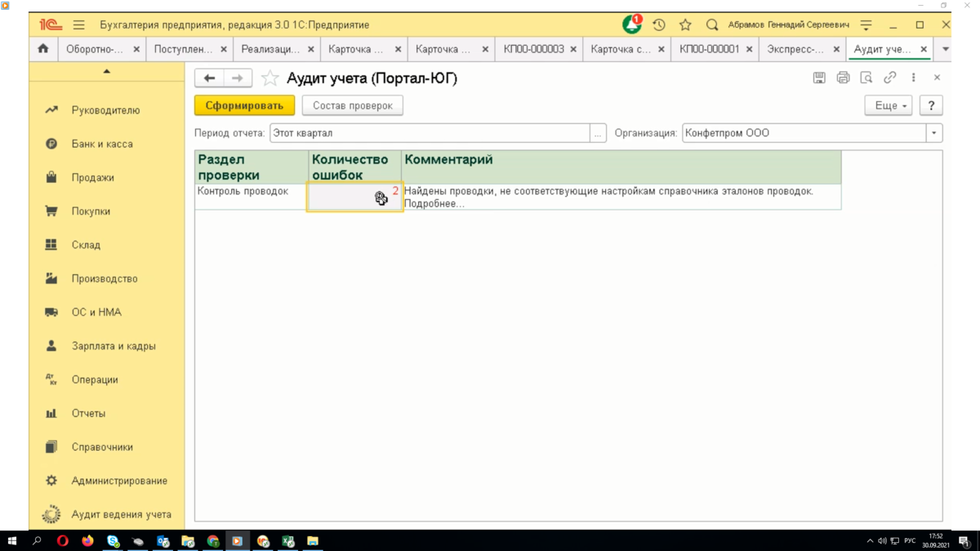The height and width of the screenshot is (551, 980).
Task: Click the Контроль проводок cell
Action: (252, 197)
